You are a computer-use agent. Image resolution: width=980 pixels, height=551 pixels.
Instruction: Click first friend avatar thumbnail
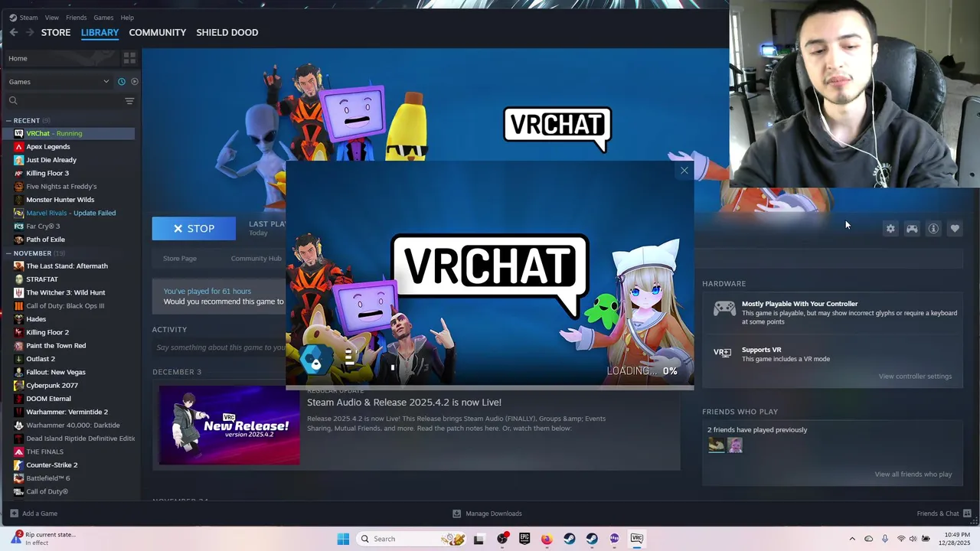[x=716, y=445]
